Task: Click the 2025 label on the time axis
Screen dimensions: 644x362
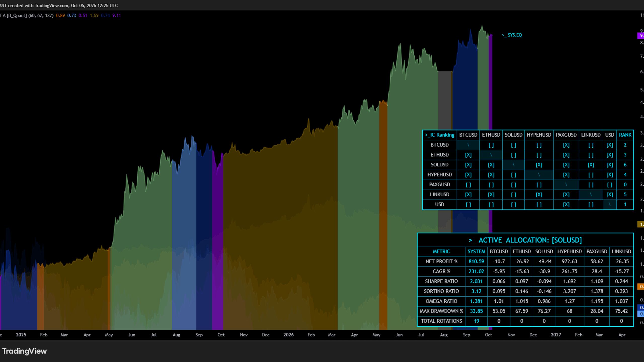Action: coord(21,335)
